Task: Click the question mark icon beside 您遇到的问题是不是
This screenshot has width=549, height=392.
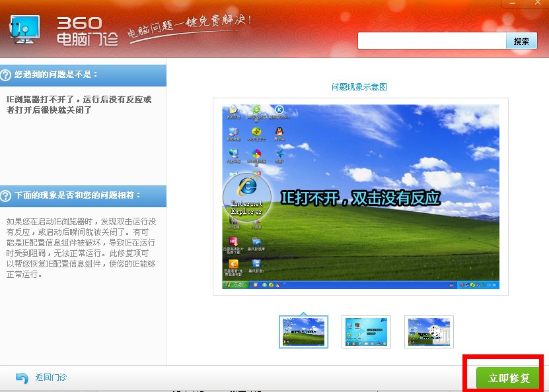Action: click(x=7, y=75)
